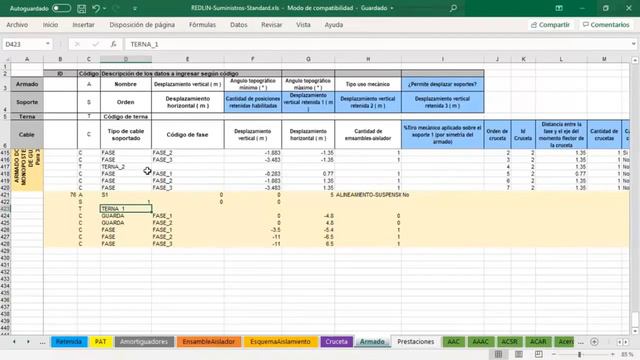640x360 pixels.
Task: Expand the formula bar chevron
Action: coord(633,44)
